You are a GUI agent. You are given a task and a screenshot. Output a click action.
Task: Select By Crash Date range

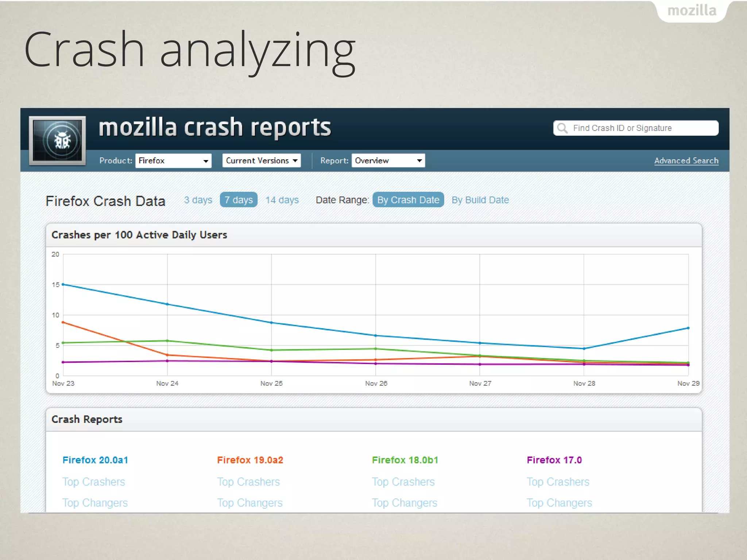[x=408, y=200]
